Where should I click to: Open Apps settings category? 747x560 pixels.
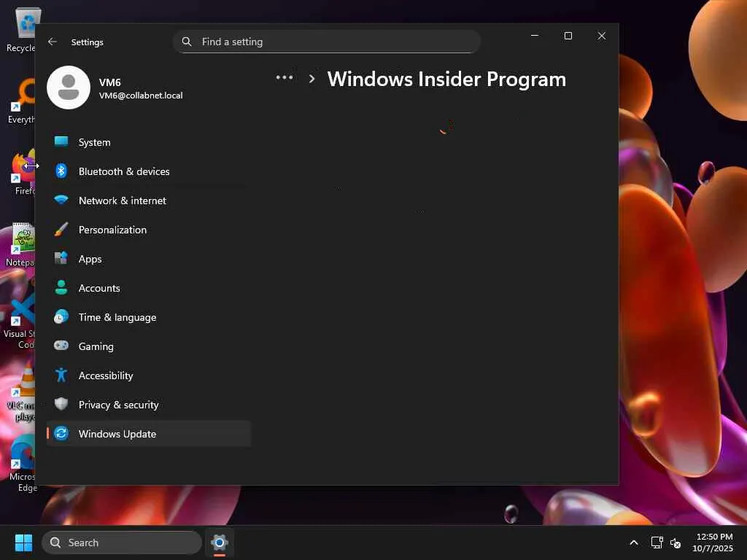149,259
